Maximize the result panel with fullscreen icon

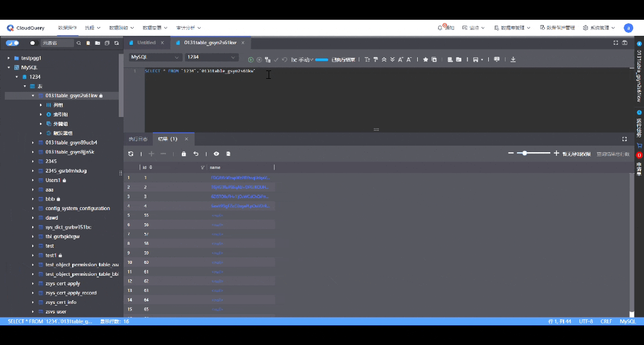(625, 139)
